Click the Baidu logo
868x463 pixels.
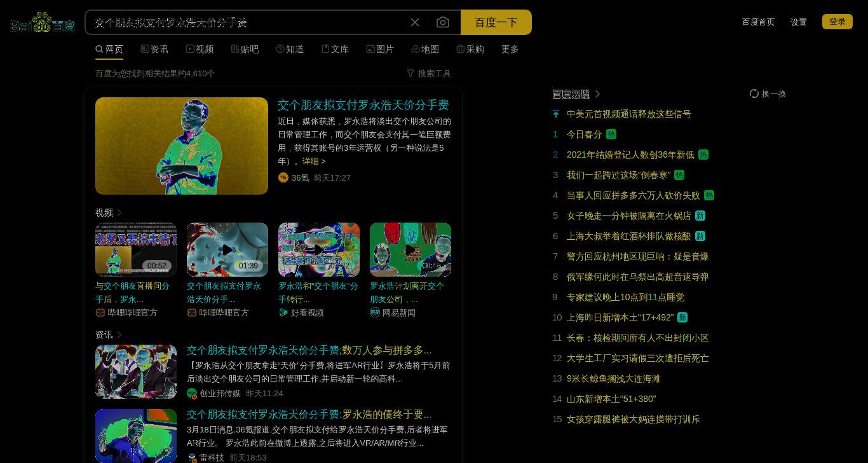click(43, 22)
